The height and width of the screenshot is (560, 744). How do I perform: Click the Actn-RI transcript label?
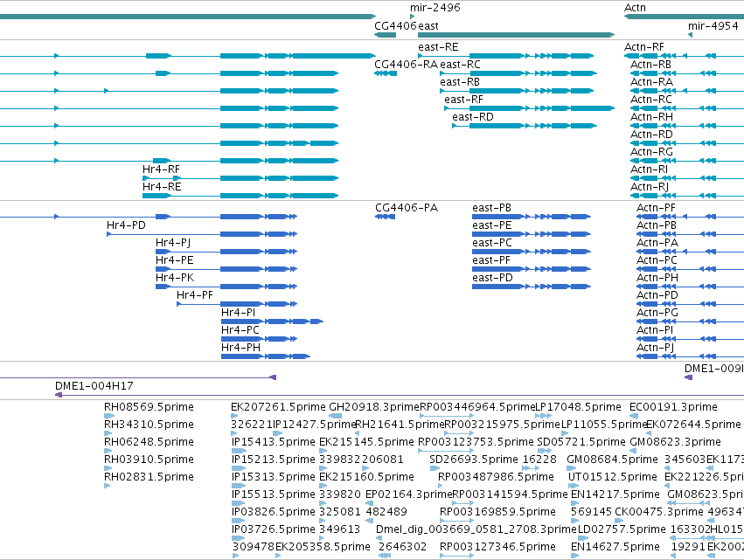[x=649, y=169]
